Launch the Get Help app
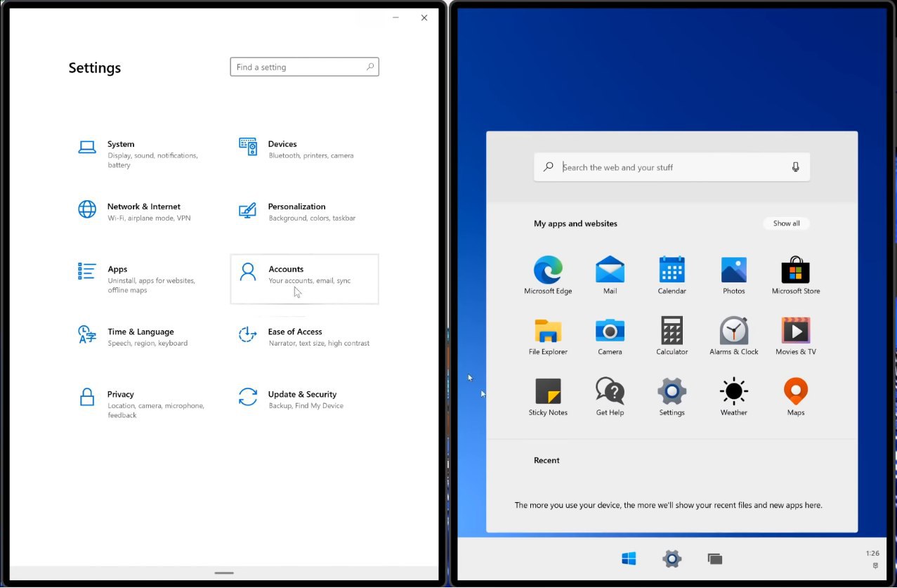This screenshot has height=588, width=897. (x=610, y=397)
